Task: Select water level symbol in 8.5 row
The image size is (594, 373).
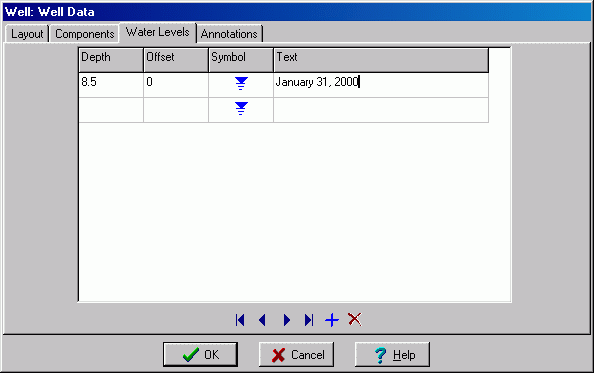Action: click(241, 83)
